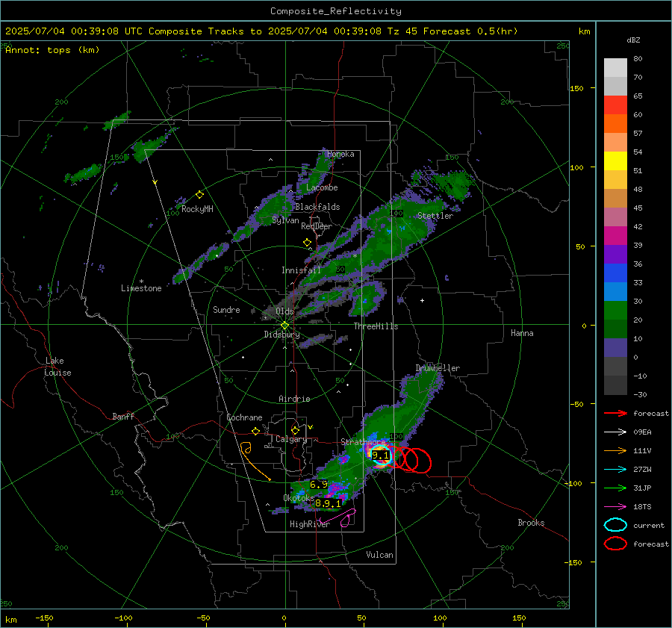The image size is (672, 628).
Task: Select the orange 111V track arrow legend
Action: coord(615,450)
